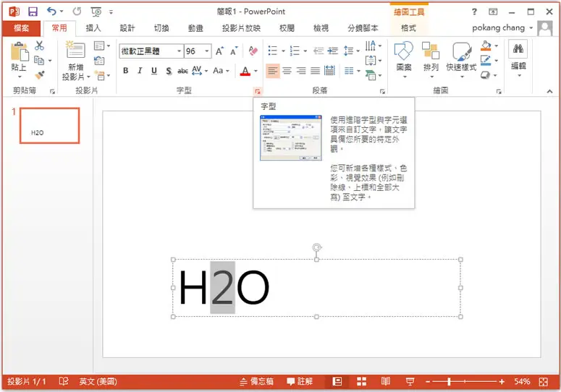Viewport: 561px width, 392px height.
Task: Select the Format Painter brush icon
Action: coord(39,75)
